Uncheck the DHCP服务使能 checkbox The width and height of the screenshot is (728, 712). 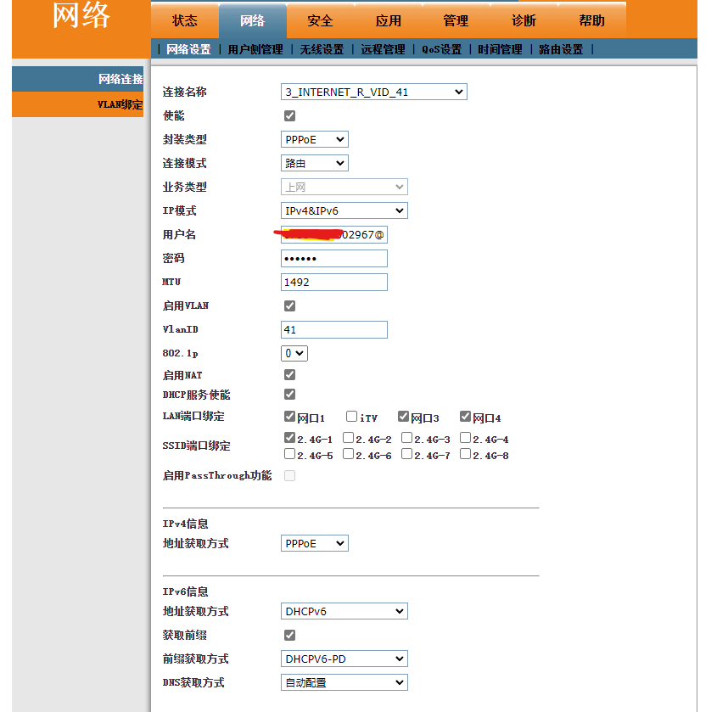pos(289,394)
